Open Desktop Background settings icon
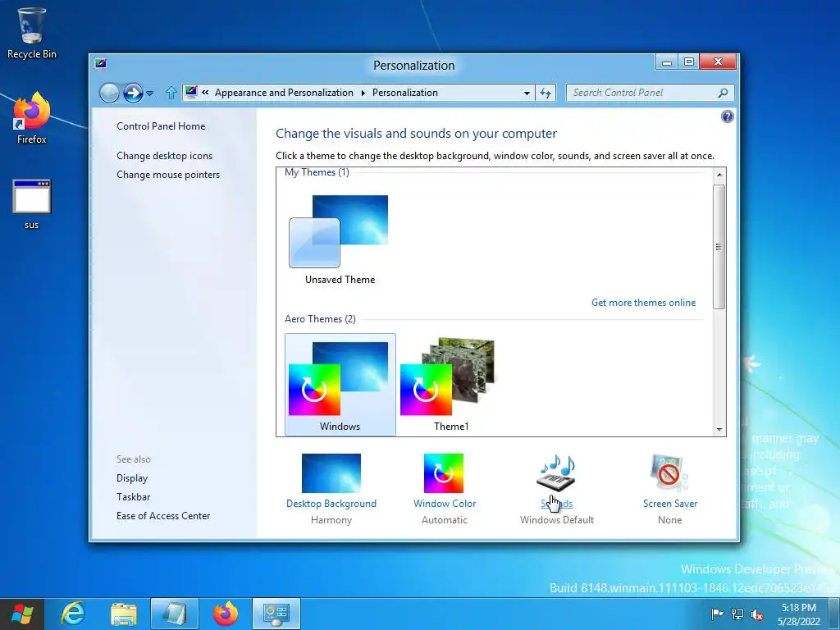Image resolution: width=840 pixels, height=630 pixels. click(331, 473)
